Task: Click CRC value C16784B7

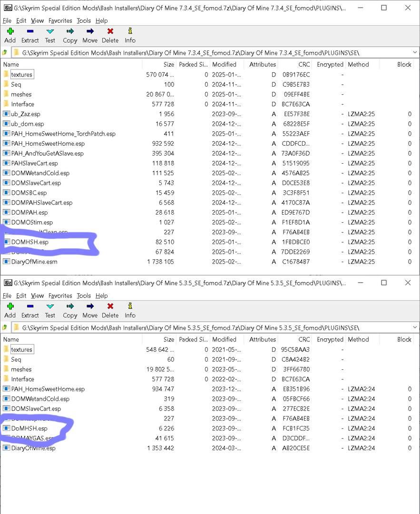Action: pos(296,262)
